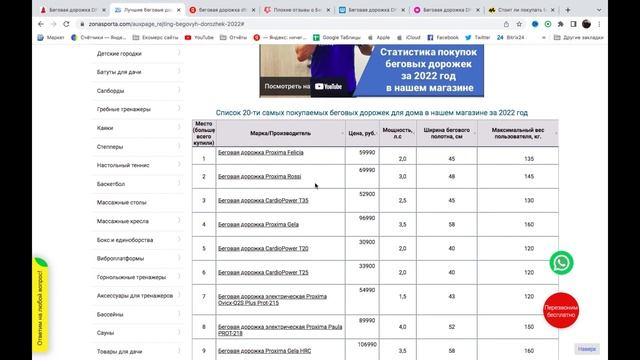Viewport: 640px width, 360px height.
Task: Open a new browser tab
Action: click(568, 10)
